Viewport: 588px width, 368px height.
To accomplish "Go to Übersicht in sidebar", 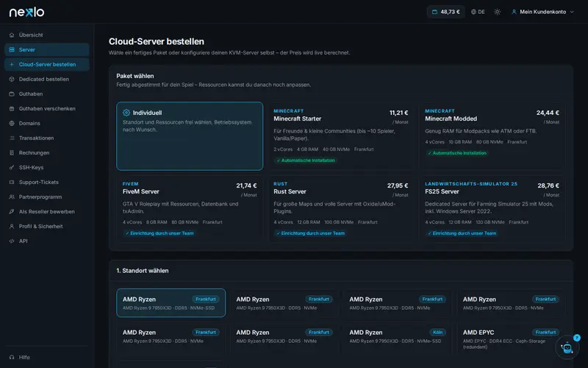I will pyautogui.click(x=47, y=35).
